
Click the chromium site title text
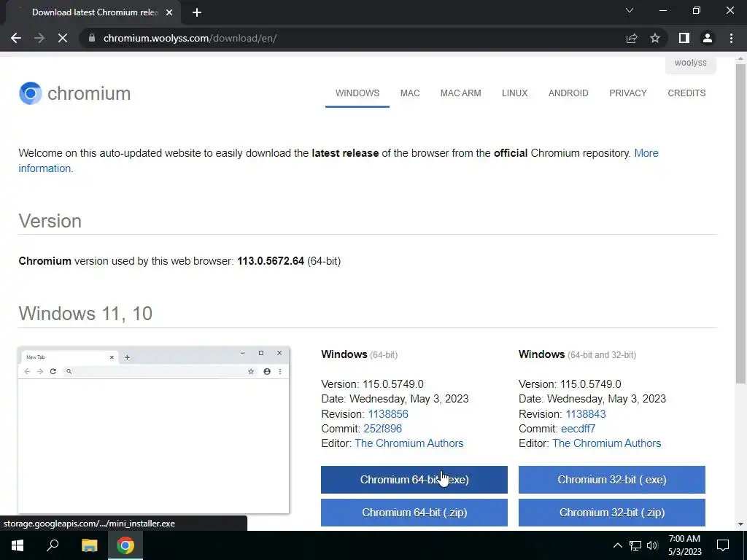[89, 93]
